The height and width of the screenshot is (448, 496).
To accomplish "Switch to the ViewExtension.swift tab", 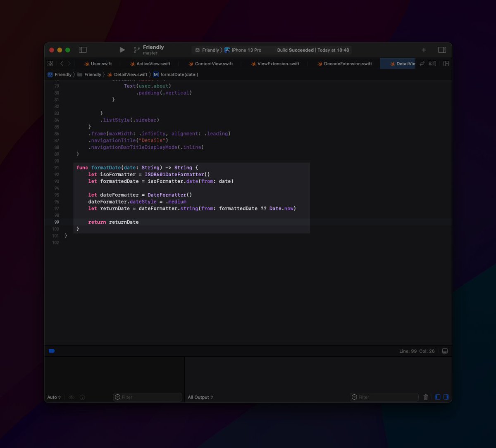I will [275, 64].
